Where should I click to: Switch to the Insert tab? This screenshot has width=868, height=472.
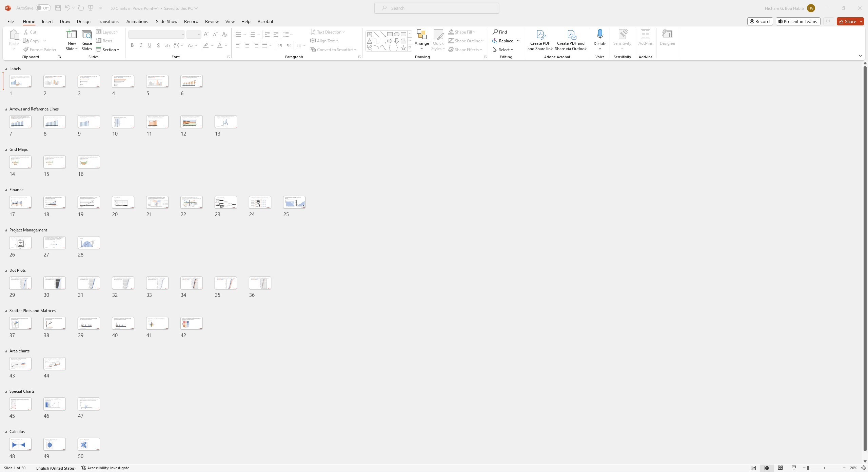pos(47,21)
